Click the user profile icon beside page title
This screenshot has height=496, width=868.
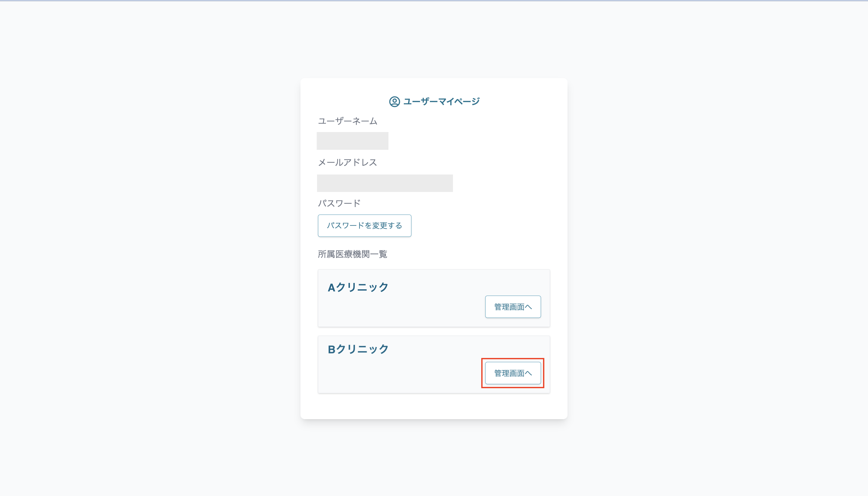tap(394, 102)
